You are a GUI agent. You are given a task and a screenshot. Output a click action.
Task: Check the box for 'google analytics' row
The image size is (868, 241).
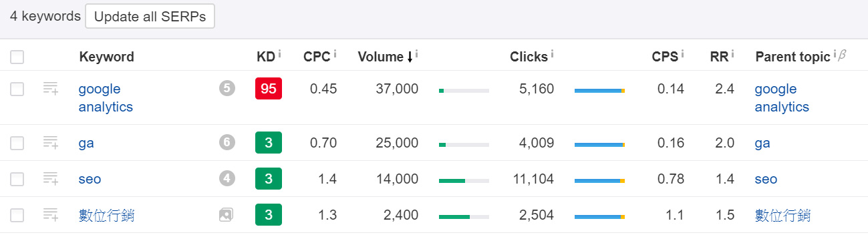coord(17,89)
